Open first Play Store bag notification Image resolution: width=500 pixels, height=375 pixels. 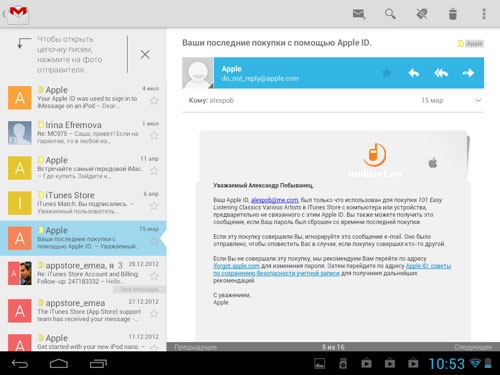(366, 363)
